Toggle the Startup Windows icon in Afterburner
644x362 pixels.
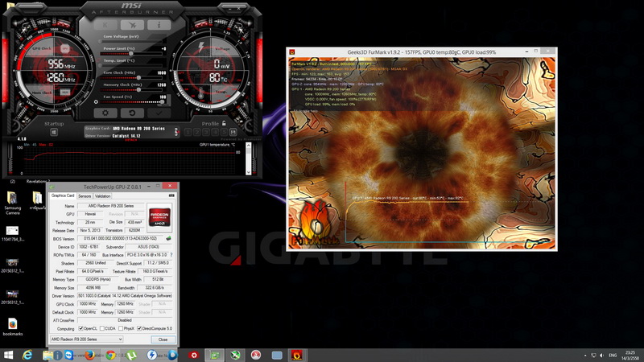point(54,132)
